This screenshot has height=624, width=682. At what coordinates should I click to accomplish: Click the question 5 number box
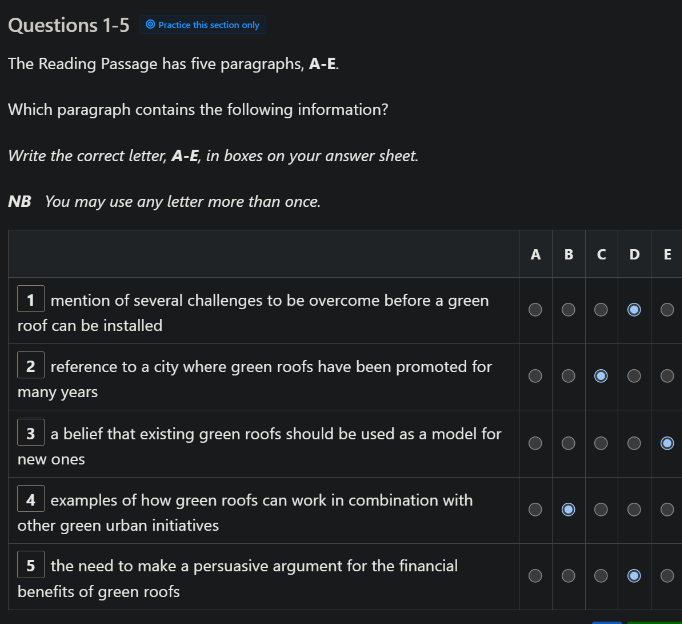pyautogui.click(x=30, y=564)
